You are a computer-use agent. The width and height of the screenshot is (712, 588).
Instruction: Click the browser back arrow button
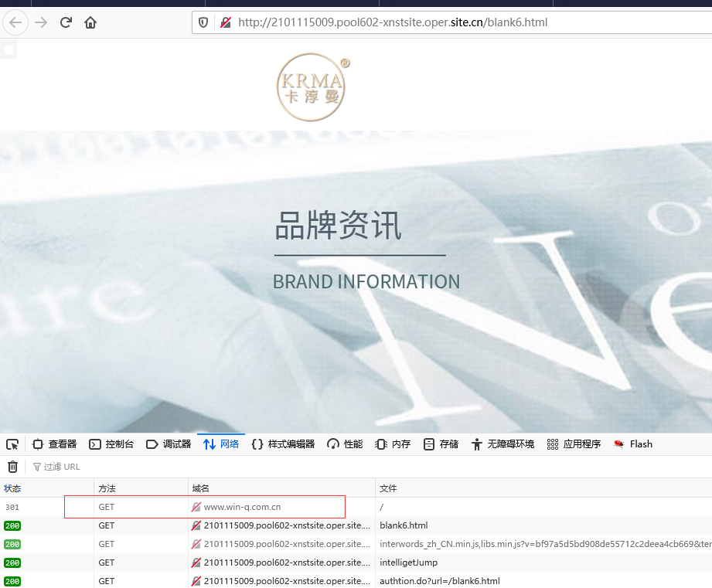16,22
